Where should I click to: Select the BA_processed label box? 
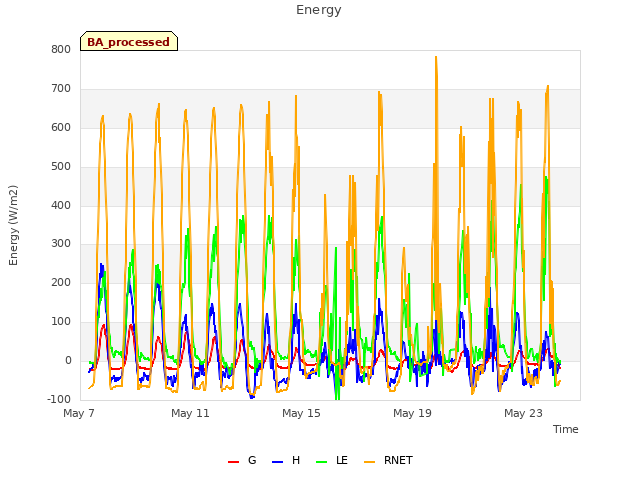[x=129, y=41]
